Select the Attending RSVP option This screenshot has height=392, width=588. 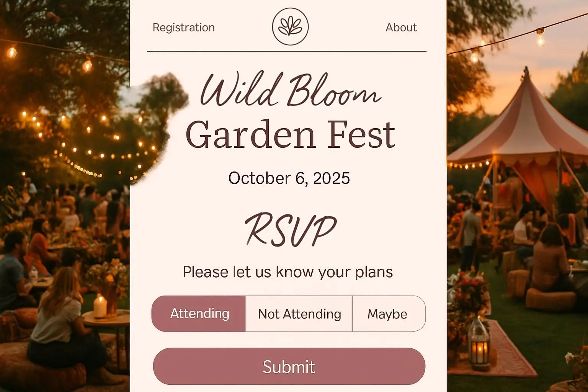click(199, 314)
